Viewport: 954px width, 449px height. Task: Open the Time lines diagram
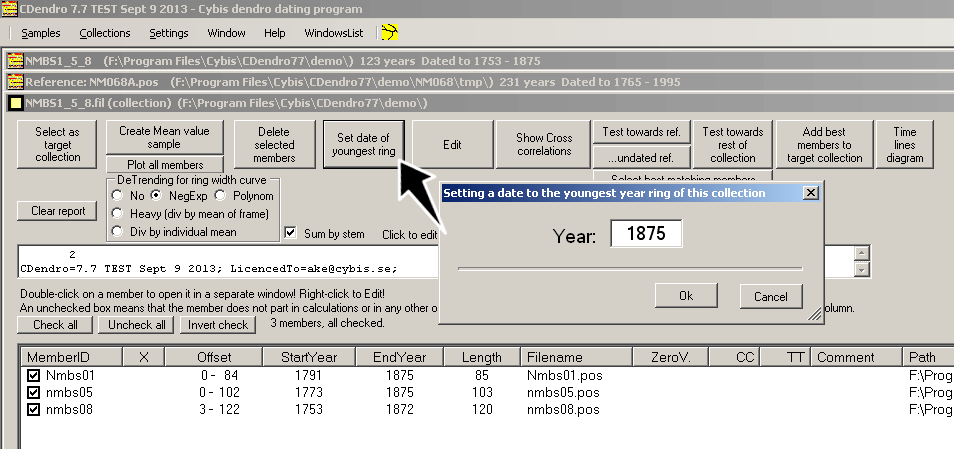904,145
